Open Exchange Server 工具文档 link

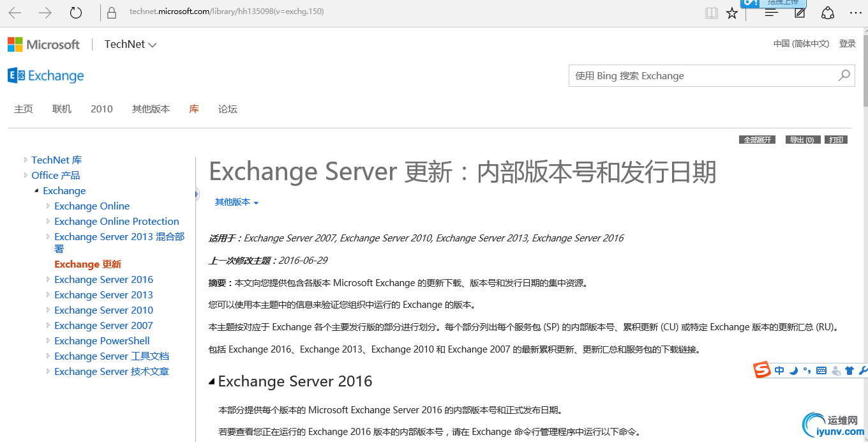[112, 356]
